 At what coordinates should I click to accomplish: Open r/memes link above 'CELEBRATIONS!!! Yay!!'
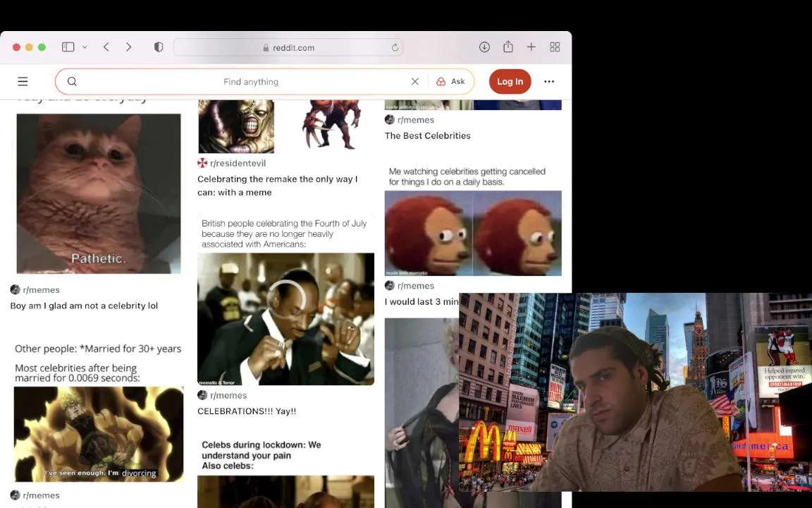coord(228,395)
